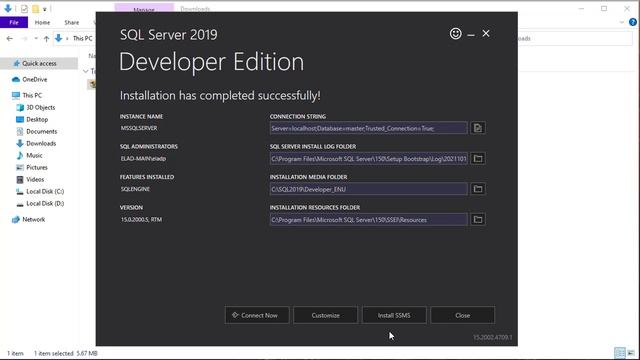Screen dimensions: 640x360
Task: Open File tab in File Explorer
Action: [14, 22]
